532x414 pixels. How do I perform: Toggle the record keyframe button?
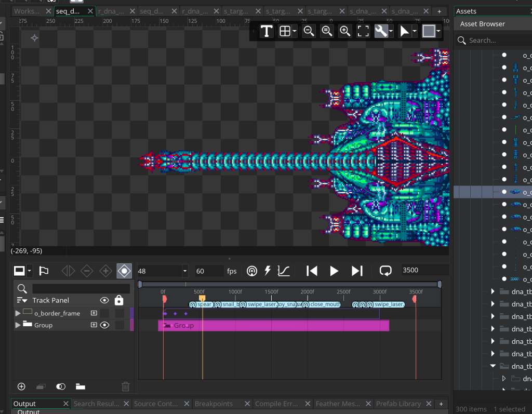click(124, 271)
